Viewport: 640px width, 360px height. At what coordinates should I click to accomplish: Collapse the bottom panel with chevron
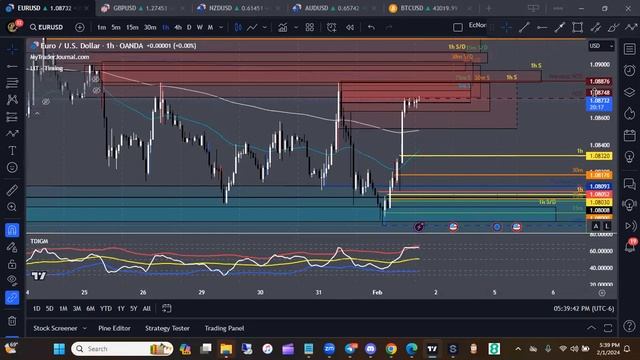click(591, 328)
